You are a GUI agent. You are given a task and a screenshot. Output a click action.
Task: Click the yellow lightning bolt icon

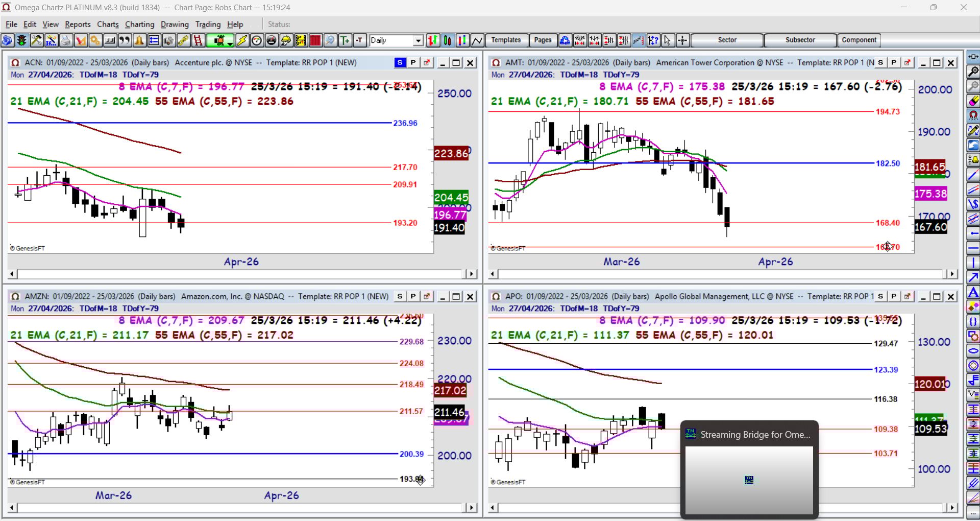pyautogui.click(x=242, y=40)
